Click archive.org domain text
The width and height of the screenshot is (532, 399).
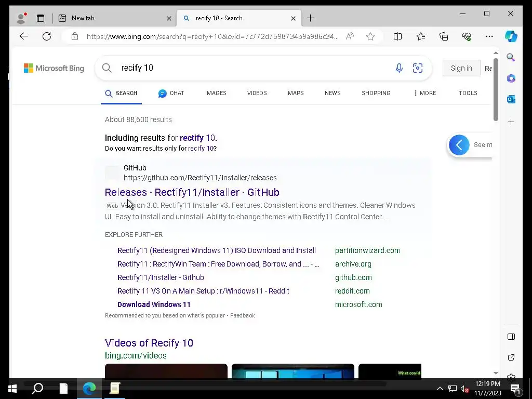[353, 264]
